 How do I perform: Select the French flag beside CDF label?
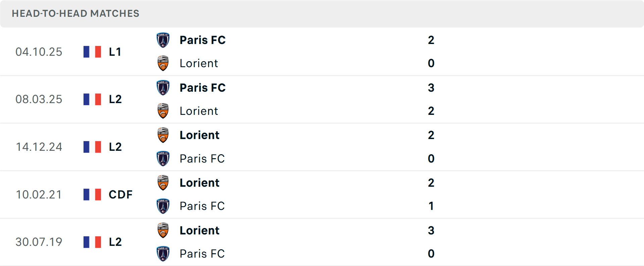(x=92, y=194)
